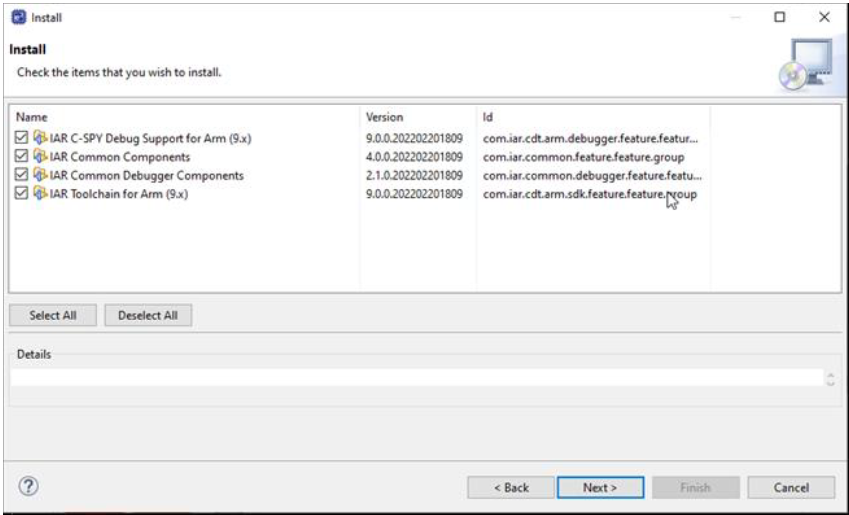Proceed with the Next > button
The width and height of the screenshot is (849, 515).
600,487
